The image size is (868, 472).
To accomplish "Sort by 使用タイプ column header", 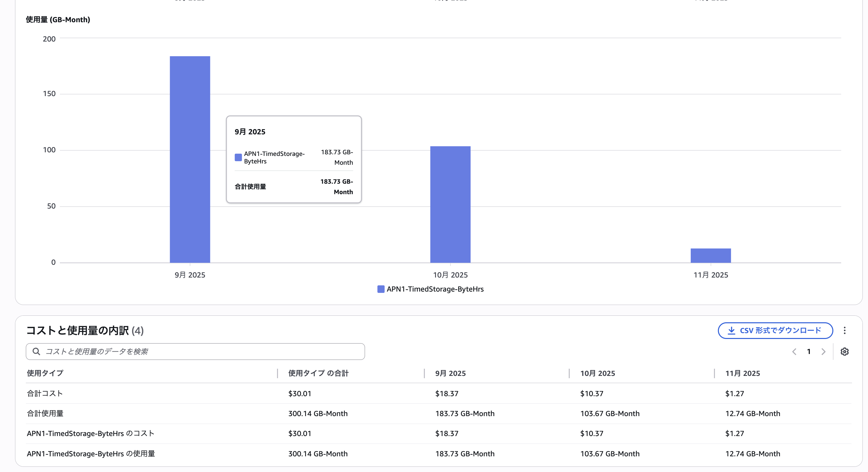I will pyautogui.click(x=45, y=373).
